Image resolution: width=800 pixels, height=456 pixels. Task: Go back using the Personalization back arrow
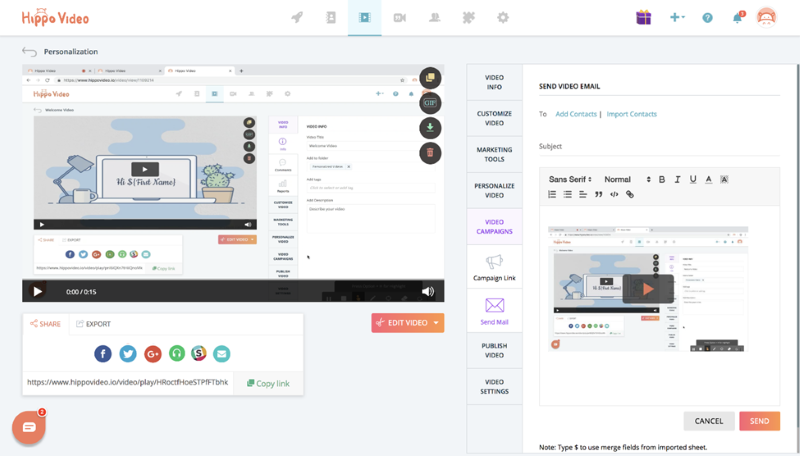pos(30,52)
